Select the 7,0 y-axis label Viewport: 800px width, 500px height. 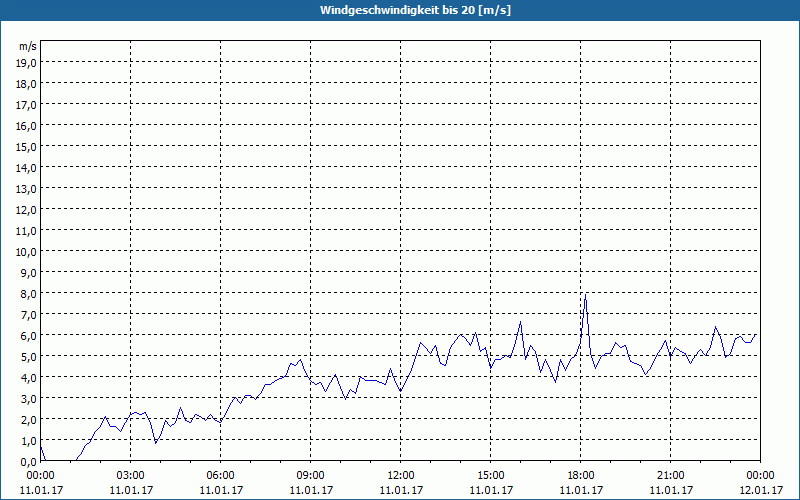(x=29, y=314)
